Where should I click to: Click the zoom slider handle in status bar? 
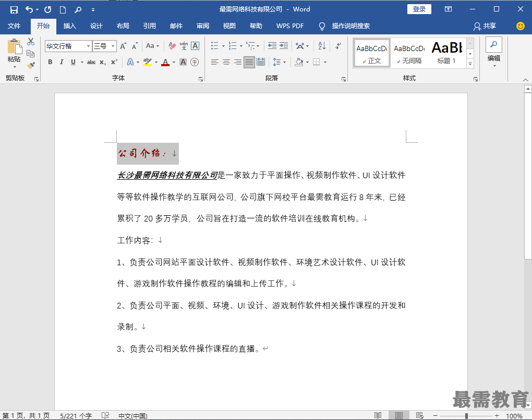click(466, 416)
